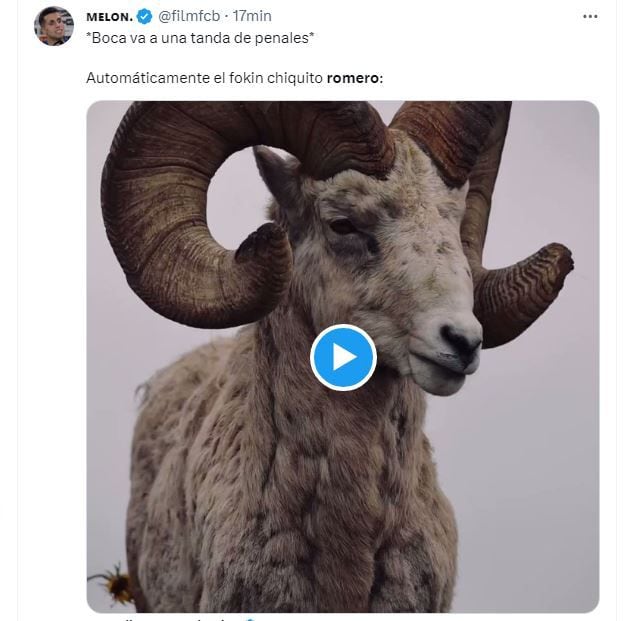Open the tweet's three-dot more options
This screenshot has width=636, height=621.
(591, 17)
